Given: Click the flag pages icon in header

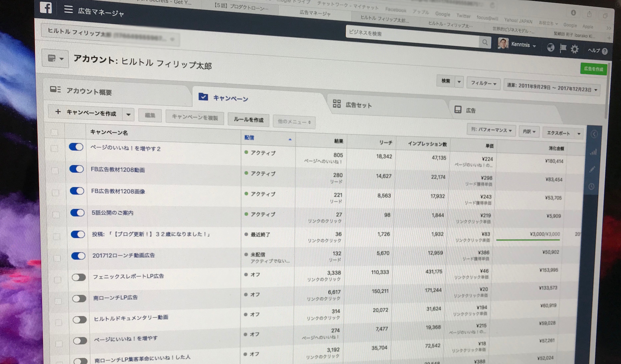Looking at the screenshot, I should (563, 48).
